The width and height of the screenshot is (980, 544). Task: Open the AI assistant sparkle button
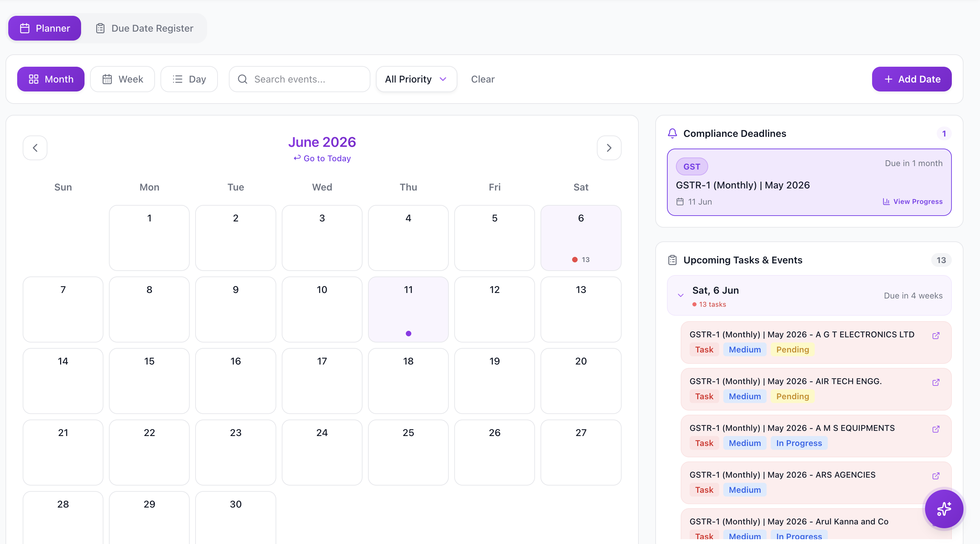[944, 509]
